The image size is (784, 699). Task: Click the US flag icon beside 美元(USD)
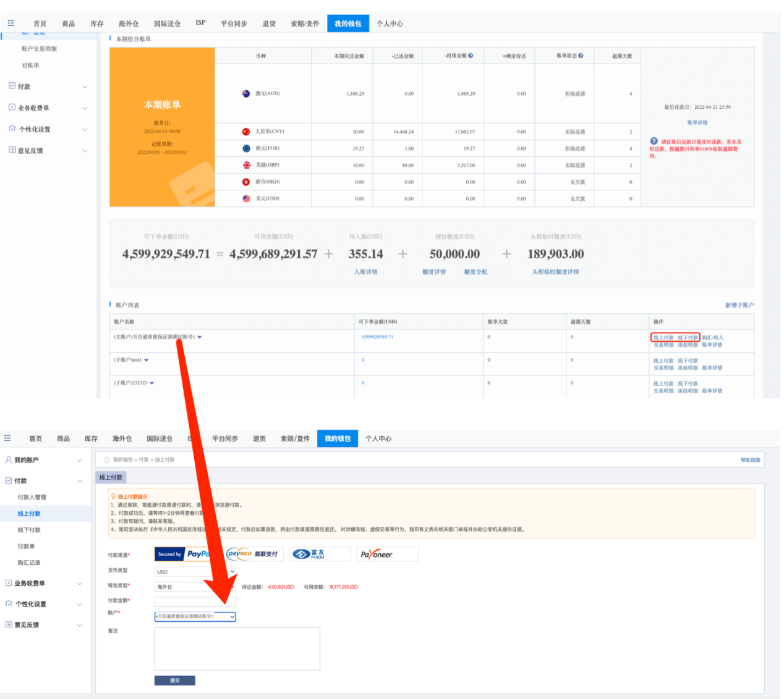(246, 198)
